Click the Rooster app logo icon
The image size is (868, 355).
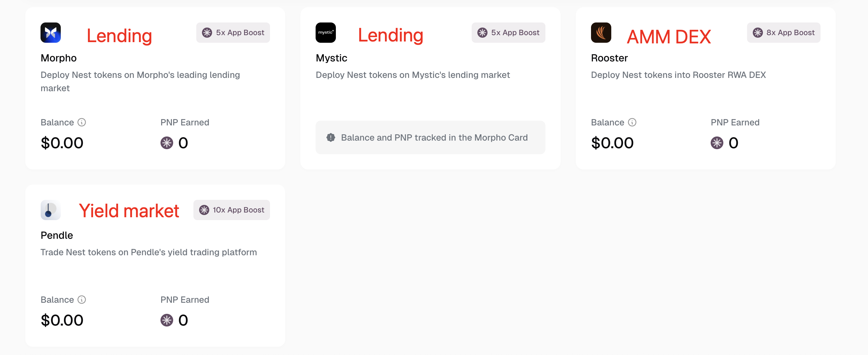click(601, 33)
